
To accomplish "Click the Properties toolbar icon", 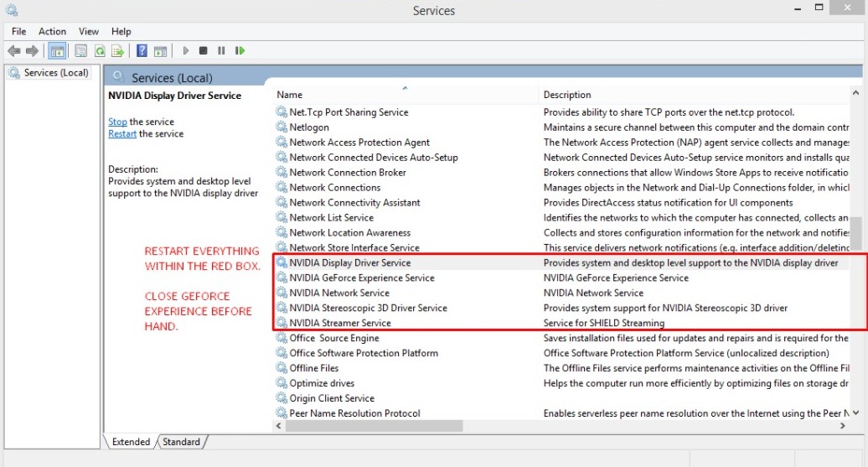I will 81,51.
